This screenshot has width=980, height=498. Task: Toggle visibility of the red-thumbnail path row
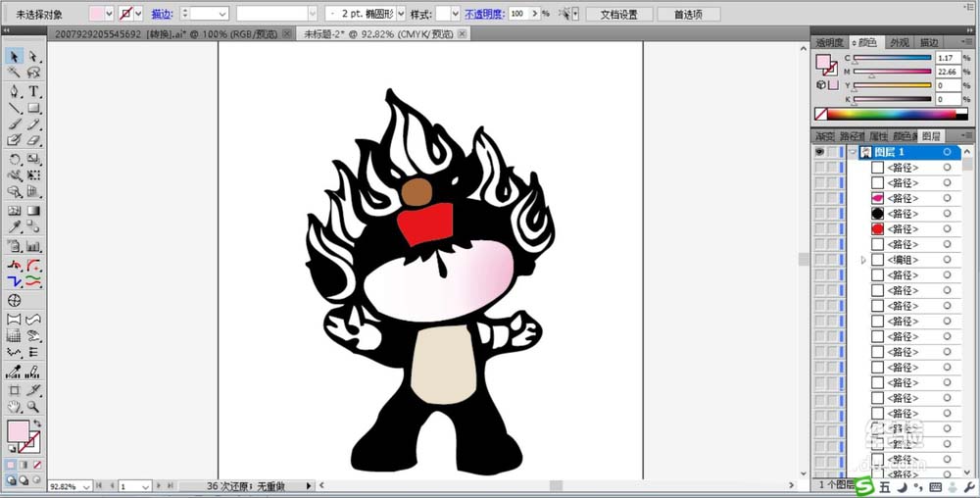tap(819, 228)
